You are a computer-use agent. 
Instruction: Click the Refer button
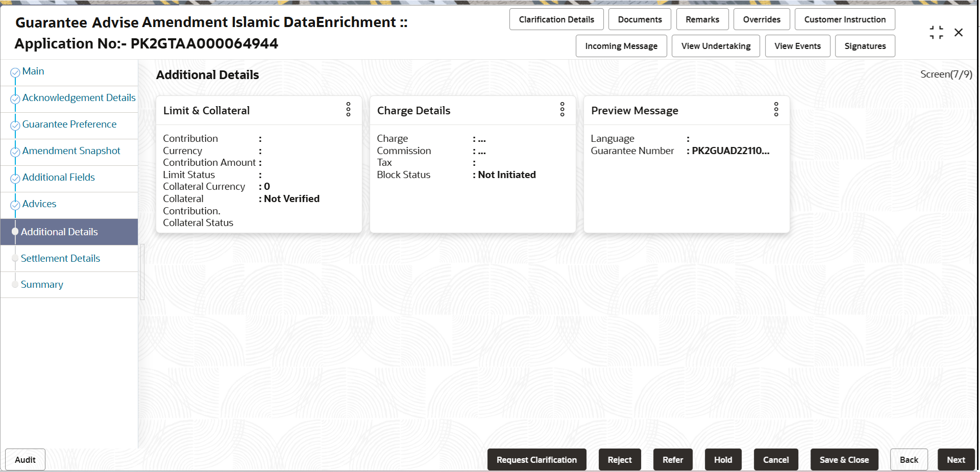[673, 460]
